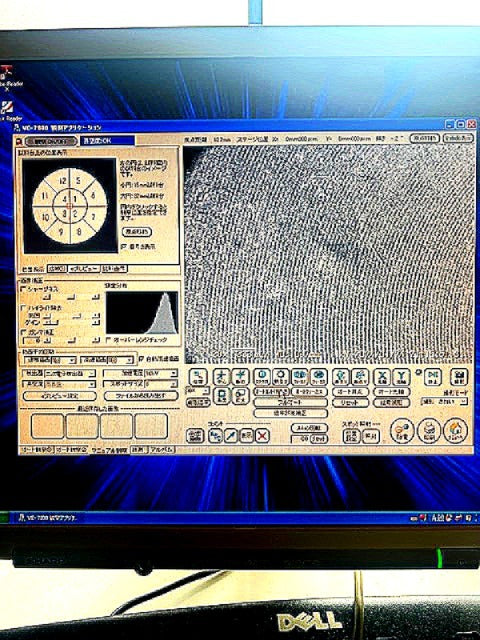The image size is (480, 640).
Task: Click the 停止 freeze scan icon
Action: click(433, 378)
